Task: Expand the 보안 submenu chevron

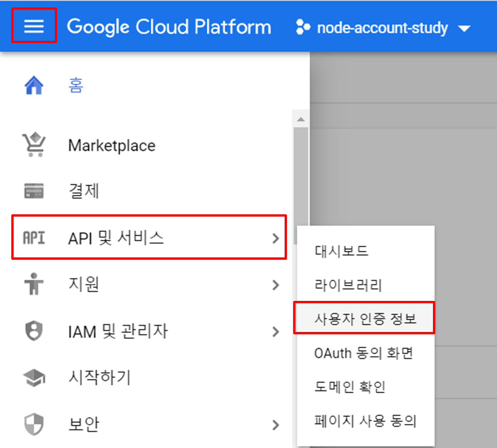Action: (x=276, y=425)
